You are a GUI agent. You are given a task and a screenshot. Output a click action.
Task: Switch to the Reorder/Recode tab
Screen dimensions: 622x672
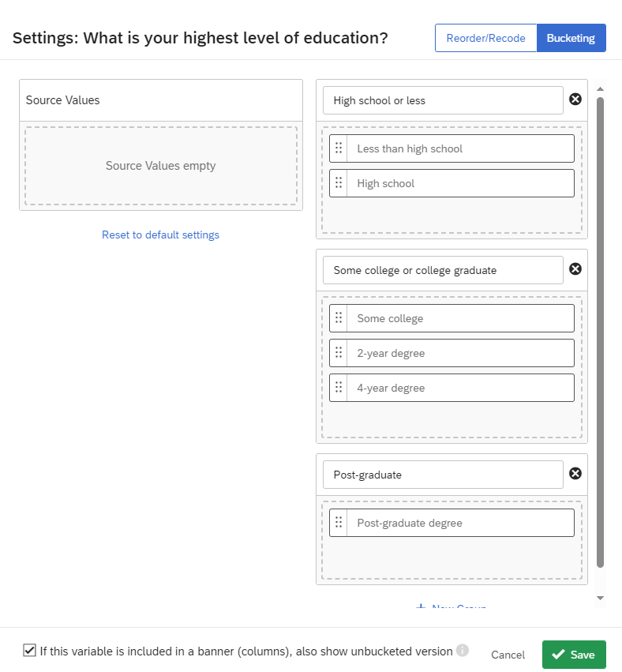tap(485, 38)
